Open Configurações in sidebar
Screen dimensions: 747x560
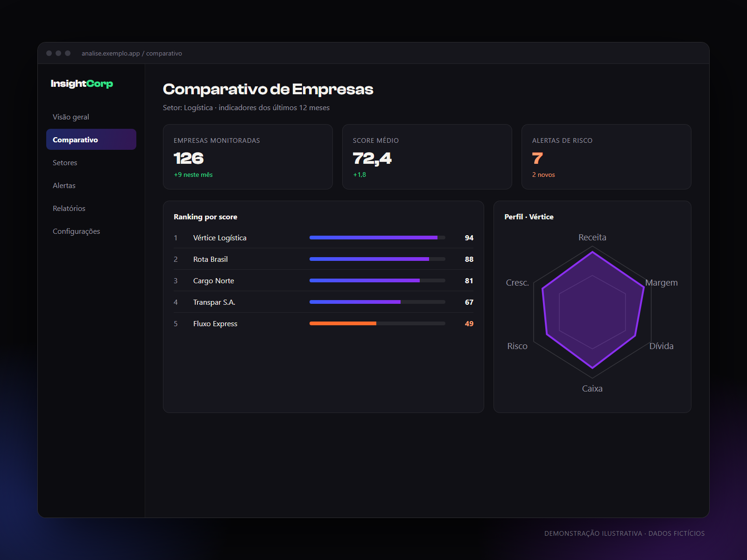coord(91,231)
